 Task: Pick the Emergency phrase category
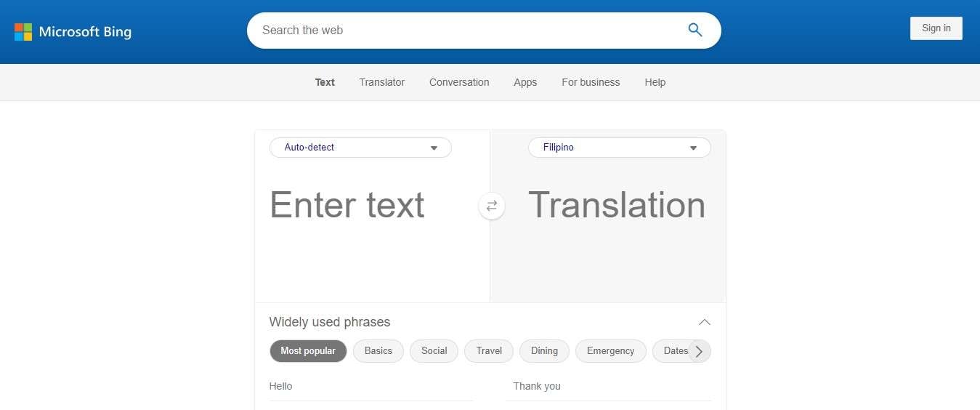coord(610,351)
